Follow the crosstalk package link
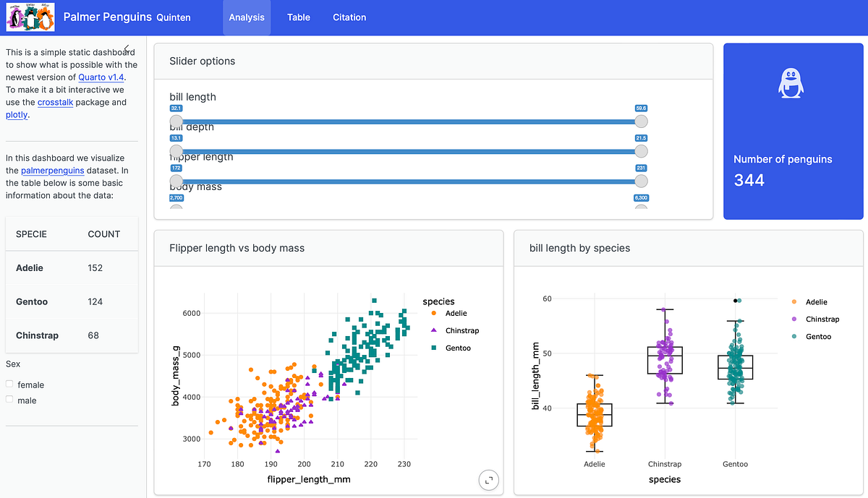 point(55,102)
